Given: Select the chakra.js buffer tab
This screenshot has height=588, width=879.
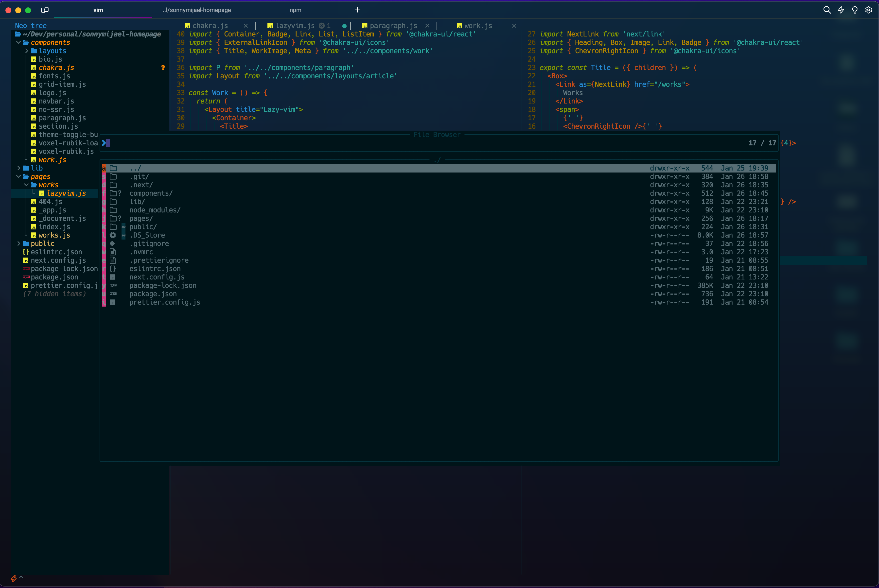Looking at the screenshot, I should point(210,25).
